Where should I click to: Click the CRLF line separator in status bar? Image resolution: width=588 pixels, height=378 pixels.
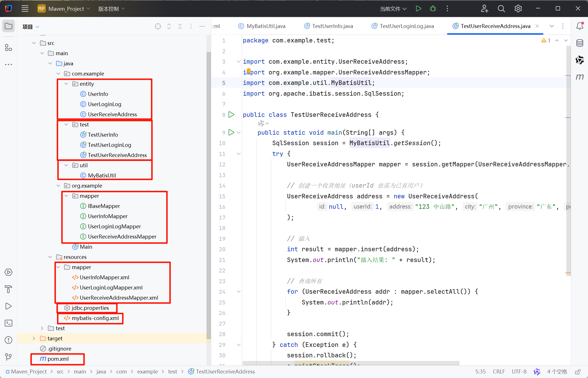pyautogui.click(x=499, y=371)
